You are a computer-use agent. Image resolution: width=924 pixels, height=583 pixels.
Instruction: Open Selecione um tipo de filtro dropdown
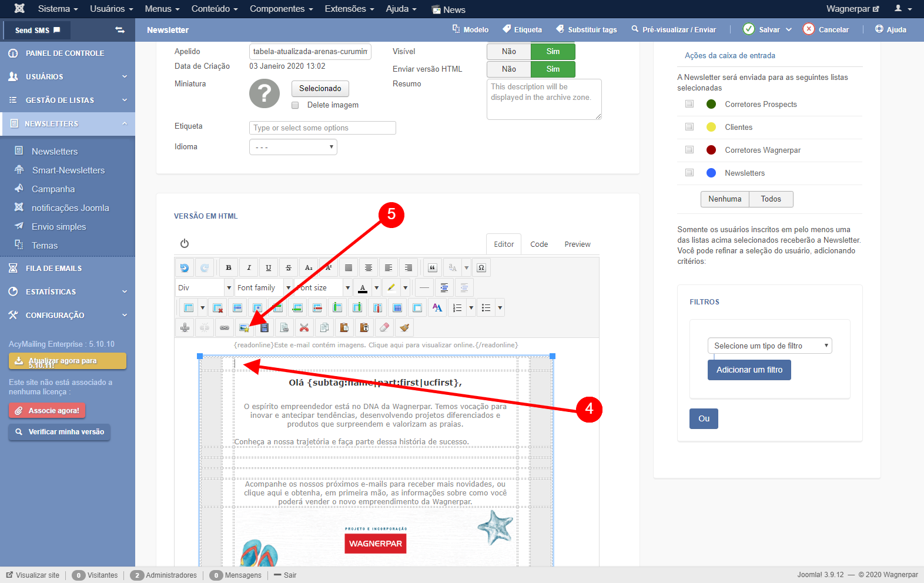coord(769,346)
